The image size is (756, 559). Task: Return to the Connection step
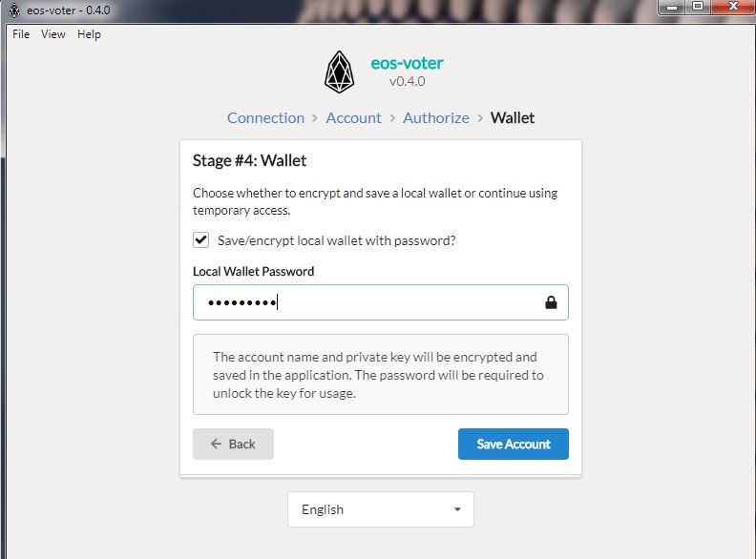coord(265,118)
